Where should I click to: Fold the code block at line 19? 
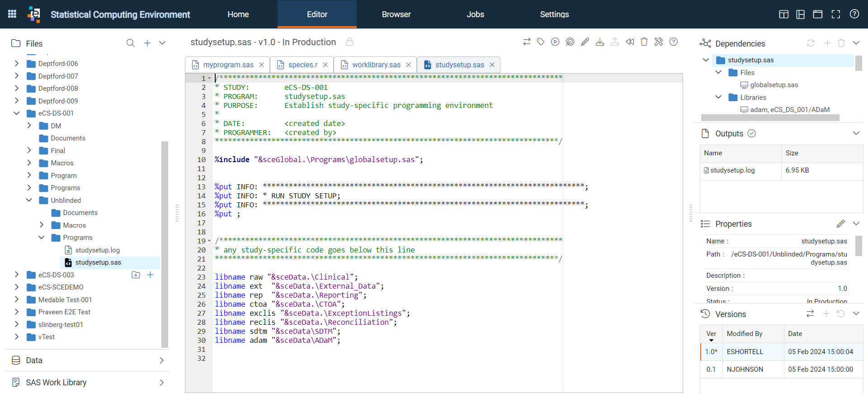coord(209,241)
